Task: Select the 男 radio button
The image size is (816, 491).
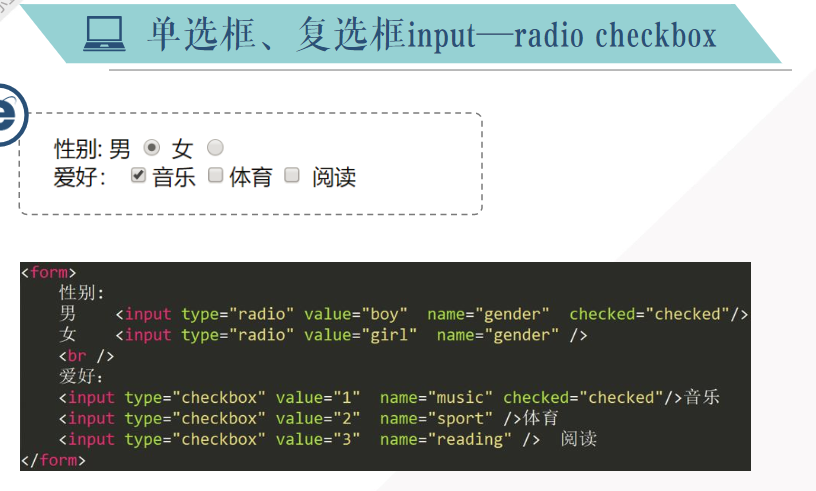Action: pyautogui.click(x=151, y=148)
